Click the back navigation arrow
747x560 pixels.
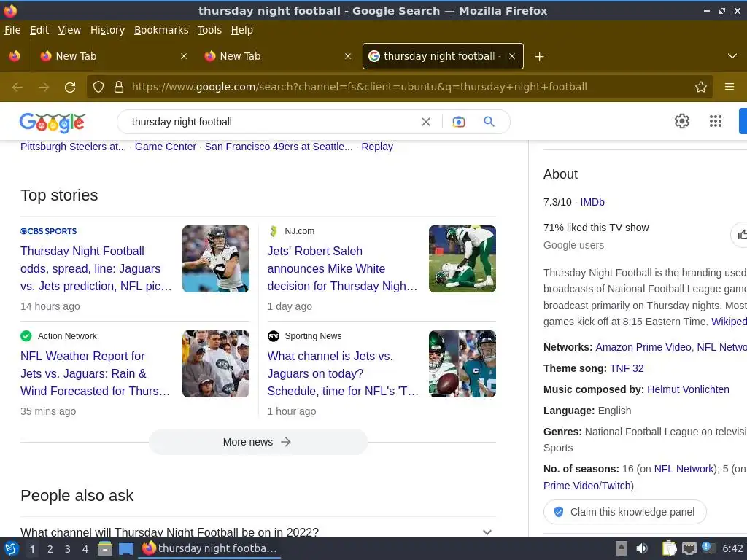(18, 87)
